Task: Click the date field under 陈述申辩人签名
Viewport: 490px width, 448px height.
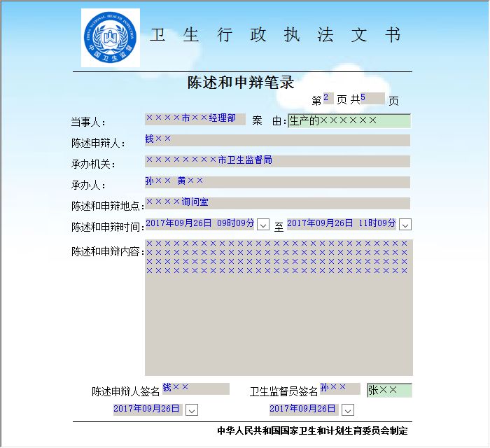Action: tap(148, 409)
